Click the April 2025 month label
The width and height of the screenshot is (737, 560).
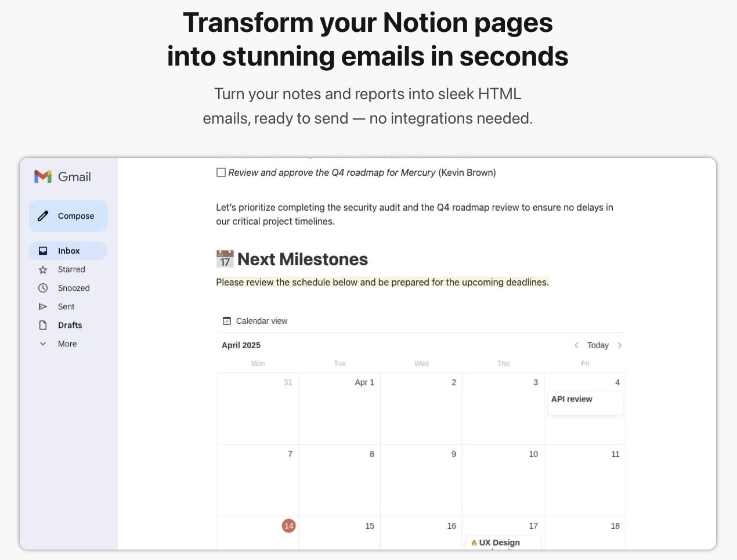tap(241, 345)
